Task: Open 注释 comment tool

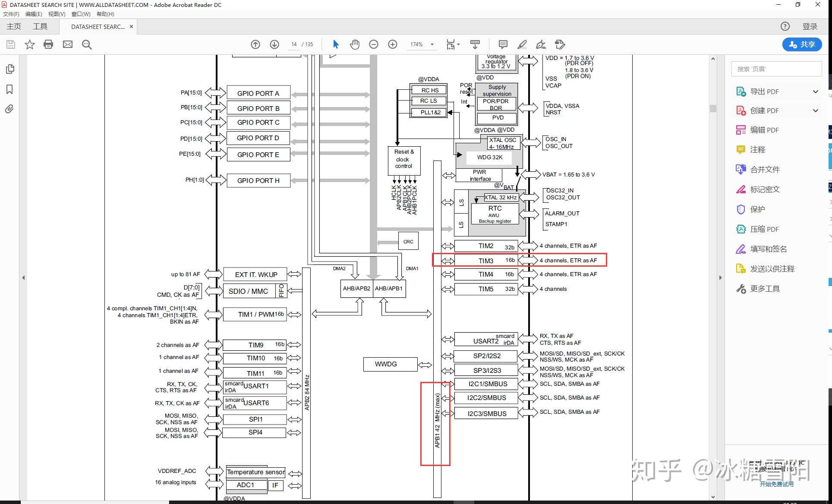Action: pyautogui.click(x=757, y=150)
